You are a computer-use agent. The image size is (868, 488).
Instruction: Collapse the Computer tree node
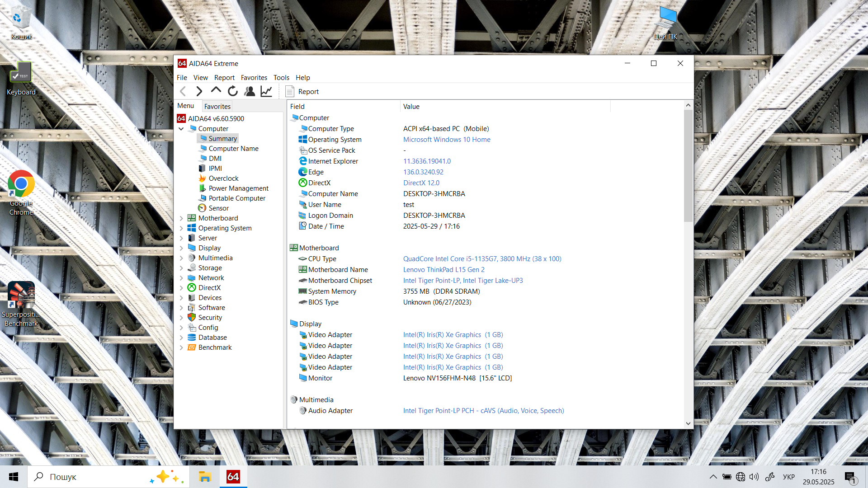point(181,129)
